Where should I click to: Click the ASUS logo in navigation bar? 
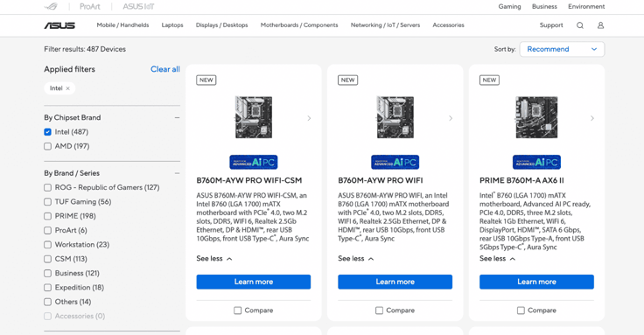click(x=59, y=25)
